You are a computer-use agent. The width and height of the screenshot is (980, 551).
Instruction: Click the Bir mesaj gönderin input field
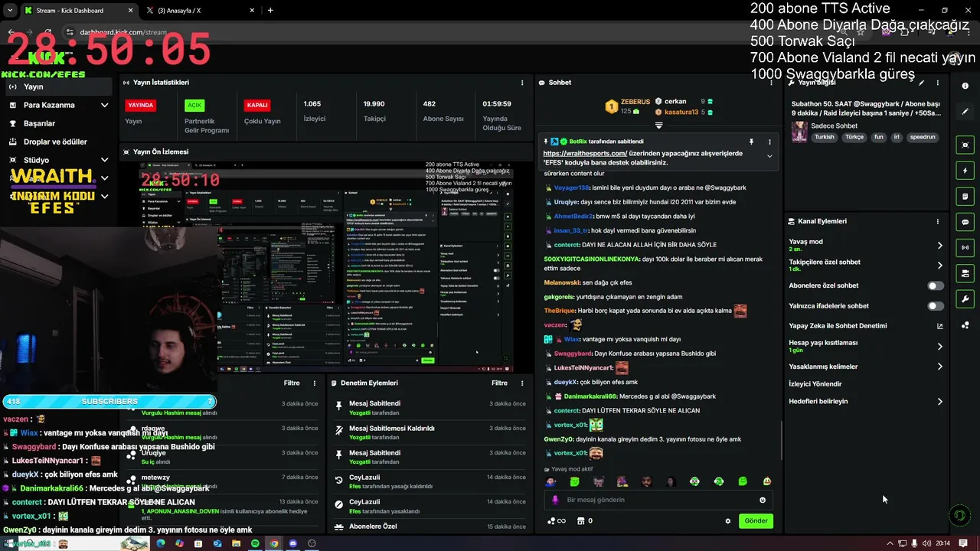659,500
